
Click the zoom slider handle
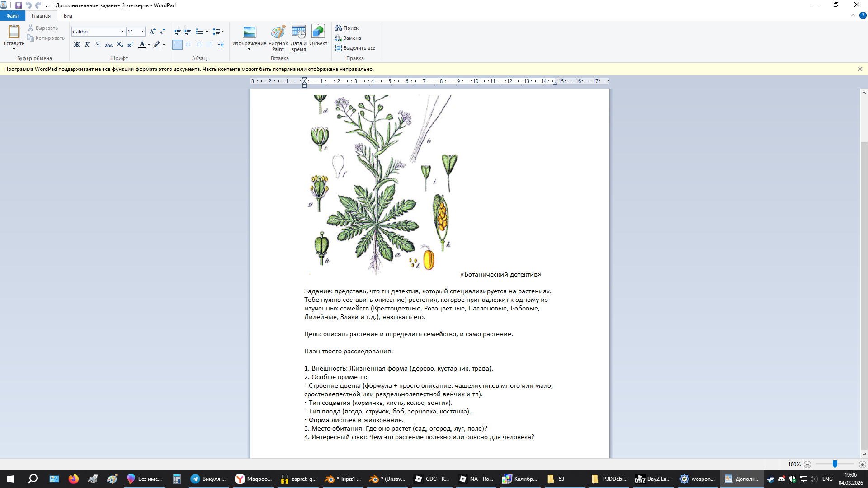pyautogui.click(x=835, y=464)
